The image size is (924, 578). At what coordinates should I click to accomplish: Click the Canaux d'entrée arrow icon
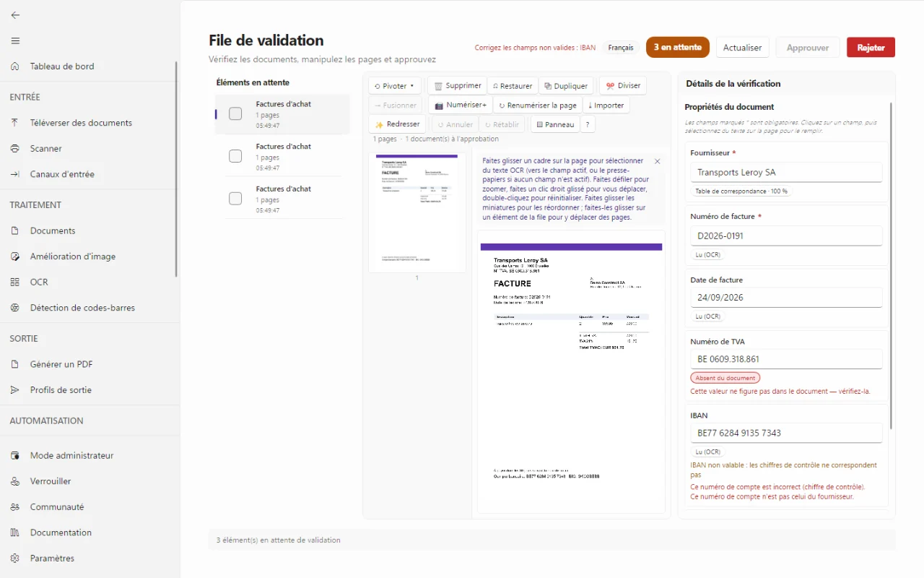coord(15,174)
